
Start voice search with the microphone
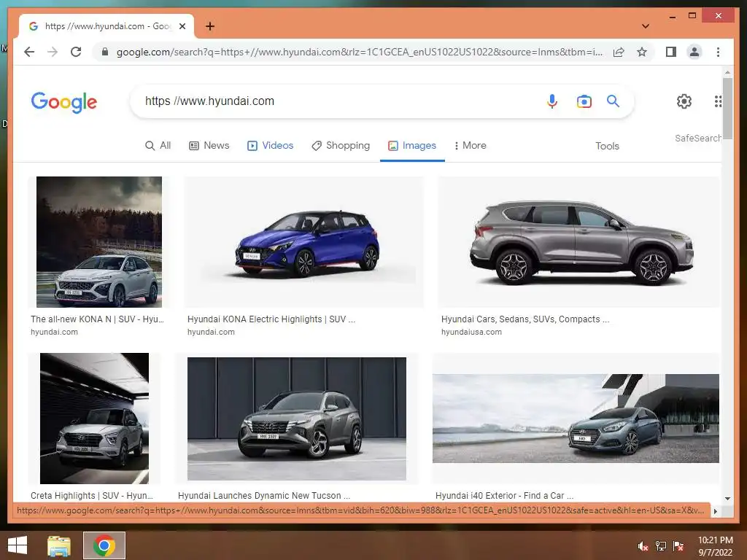552,101
